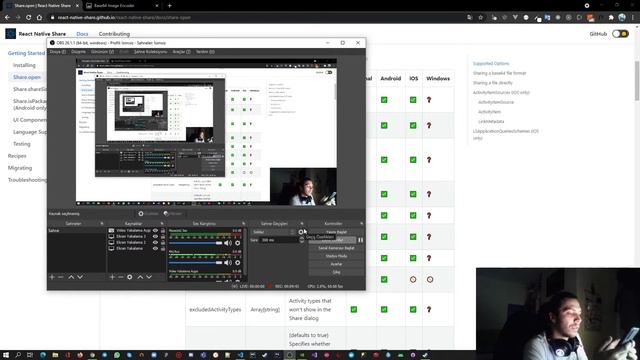This screenshot has height=360, width=640.
Task: Open Yardım menu in OBS
Action: click(x=205, y=52)
